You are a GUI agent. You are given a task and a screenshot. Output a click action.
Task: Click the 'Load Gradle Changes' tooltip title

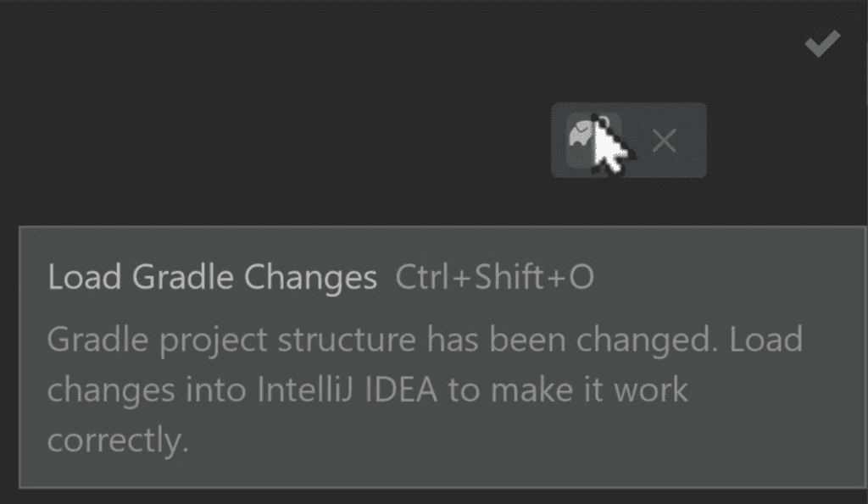[x=212, y=278]
